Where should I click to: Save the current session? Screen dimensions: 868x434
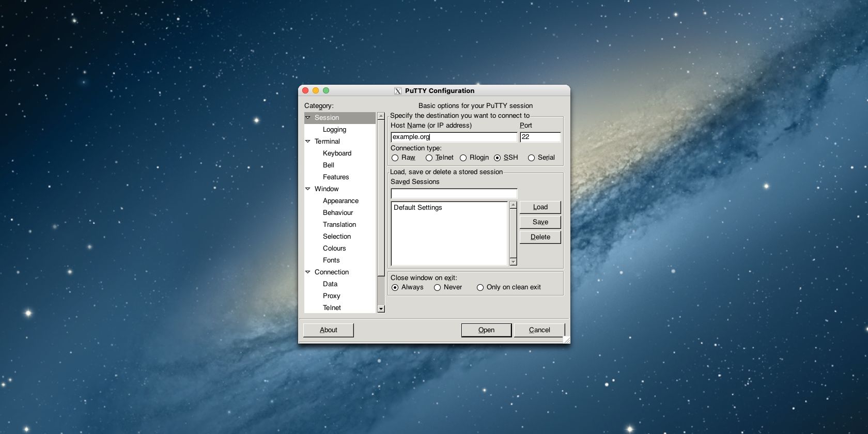[540, 222]
